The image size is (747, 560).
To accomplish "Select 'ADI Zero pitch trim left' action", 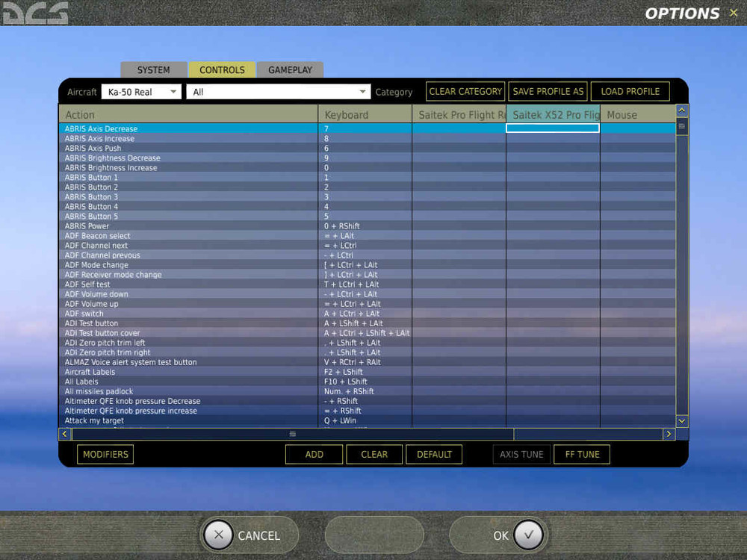I will click(x=105, y=343).
